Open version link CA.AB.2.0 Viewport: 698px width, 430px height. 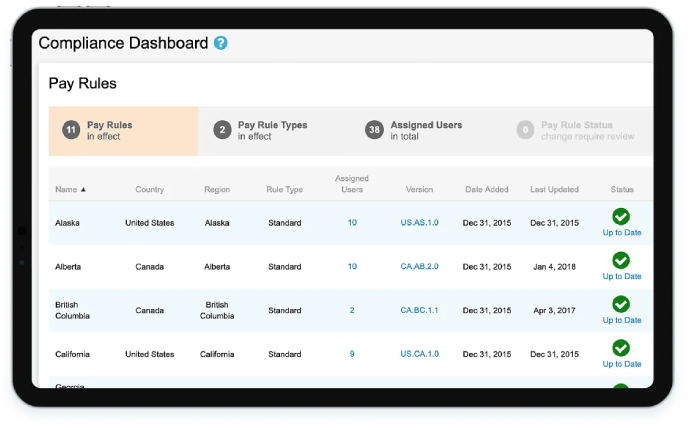419,267
